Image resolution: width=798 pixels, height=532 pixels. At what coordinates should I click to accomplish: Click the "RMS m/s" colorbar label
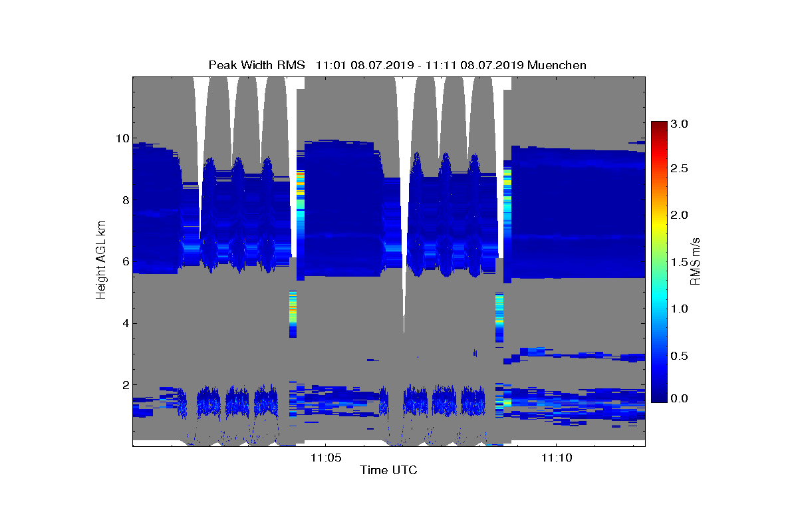tap(696, 261)
